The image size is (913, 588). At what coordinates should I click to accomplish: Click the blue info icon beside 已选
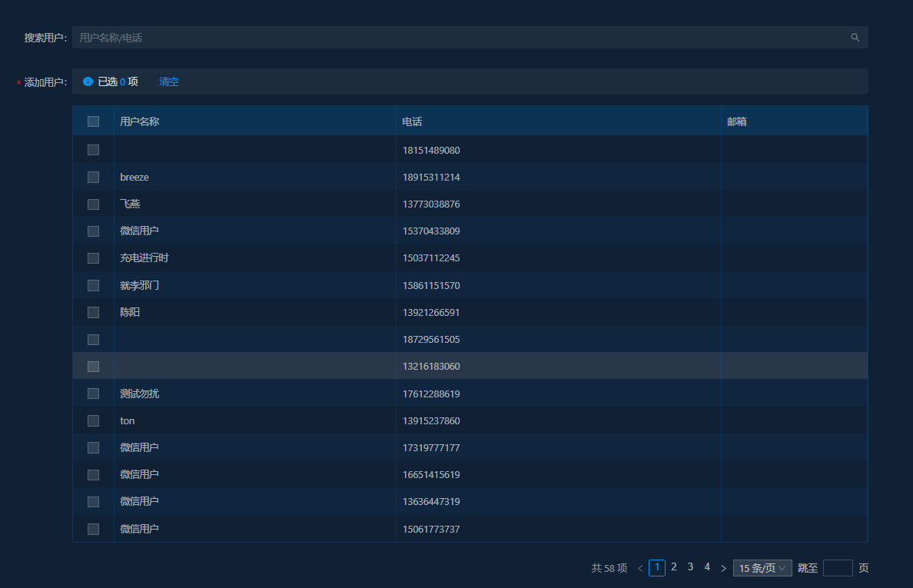point(88,81)
